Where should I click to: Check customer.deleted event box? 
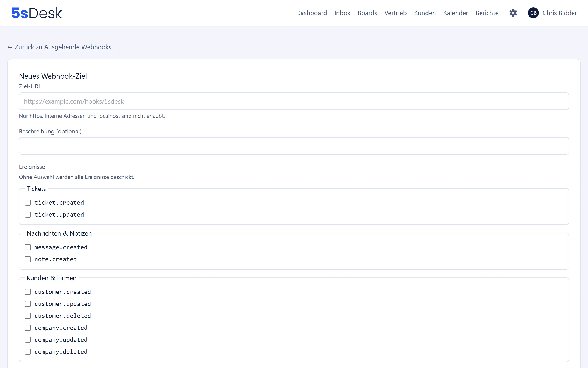tap(28, 315)
